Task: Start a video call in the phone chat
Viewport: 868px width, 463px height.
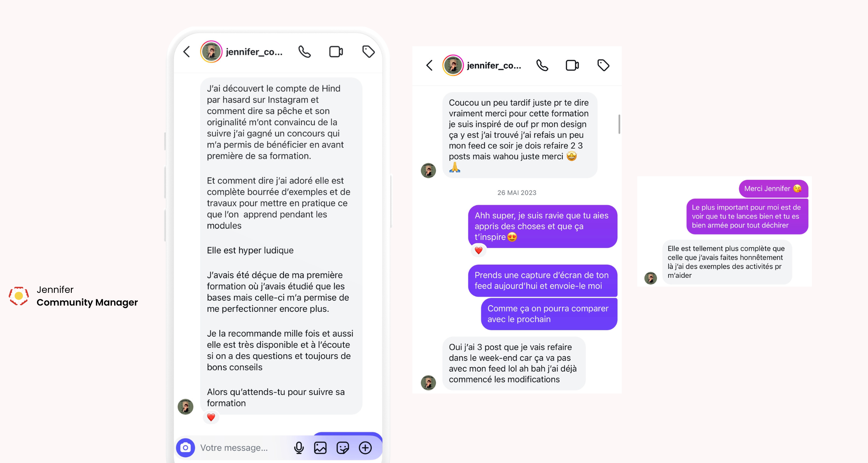Action: 336,52
